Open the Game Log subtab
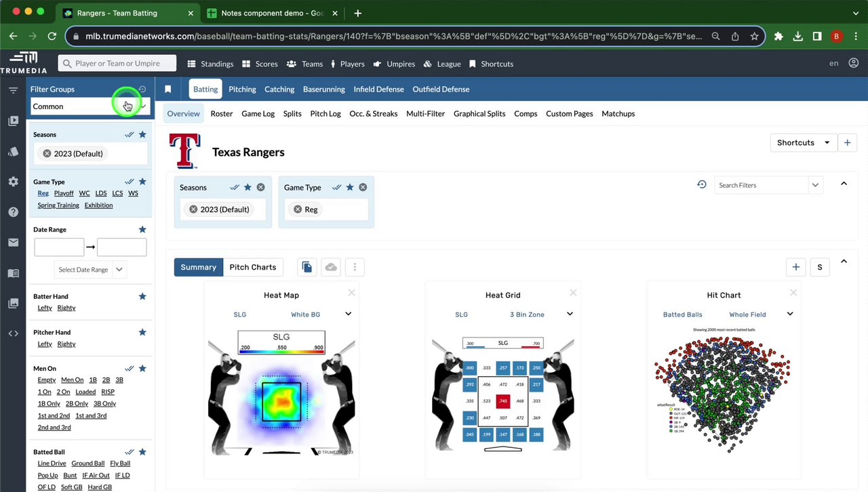The width and height of the screenshot is (868, 492). pyautogui.click(x=258, y=113)
